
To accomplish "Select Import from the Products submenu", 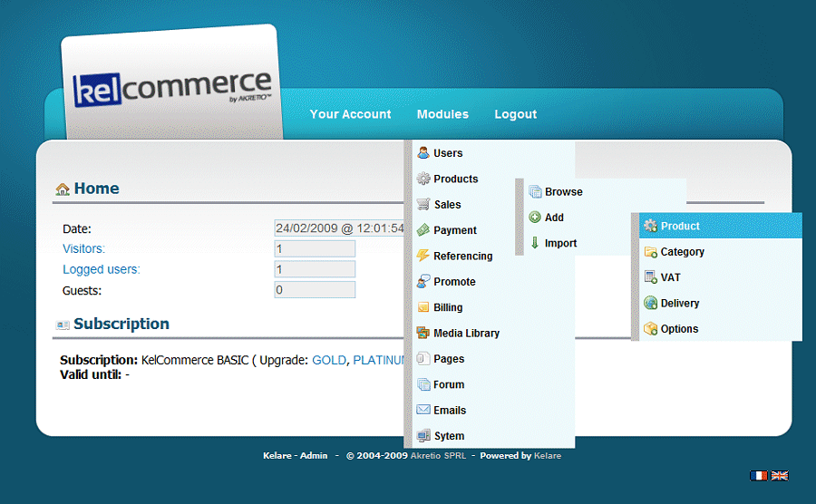I will (560, 243).
